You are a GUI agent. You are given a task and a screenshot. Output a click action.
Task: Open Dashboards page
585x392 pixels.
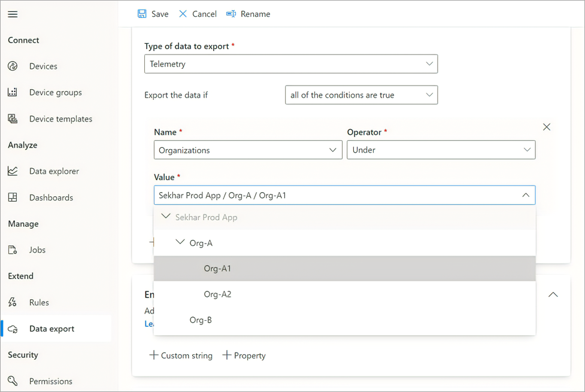(x=51, y=197)
